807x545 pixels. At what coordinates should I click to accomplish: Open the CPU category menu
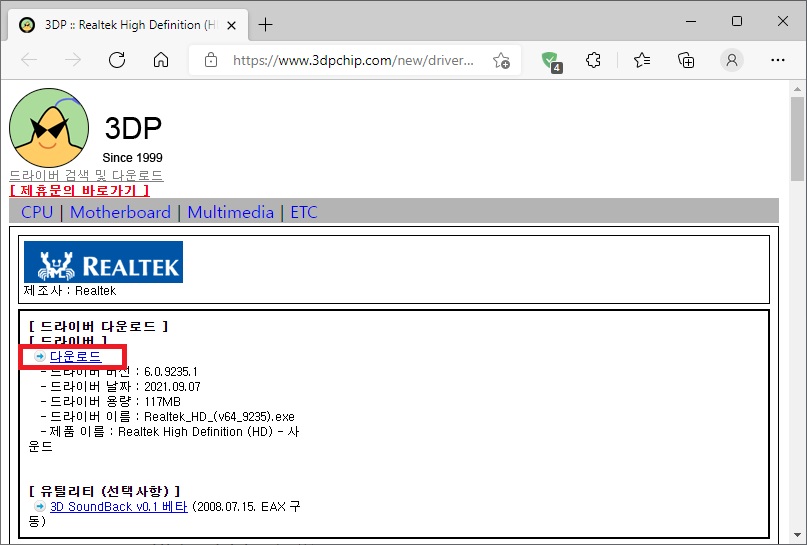37,212
